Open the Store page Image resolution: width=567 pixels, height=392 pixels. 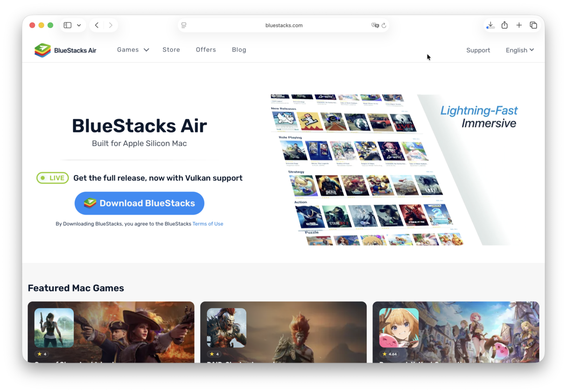point(171,49)
